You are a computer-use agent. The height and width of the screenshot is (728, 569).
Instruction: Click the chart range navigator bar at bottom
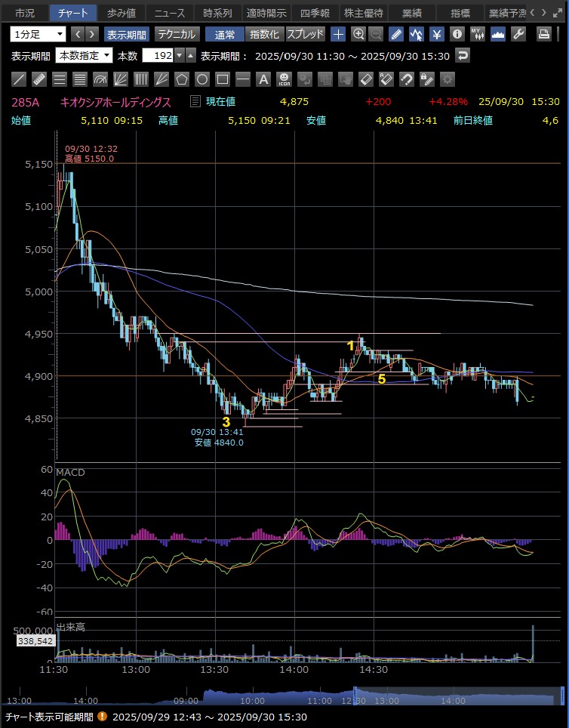(x=284, y=697)
